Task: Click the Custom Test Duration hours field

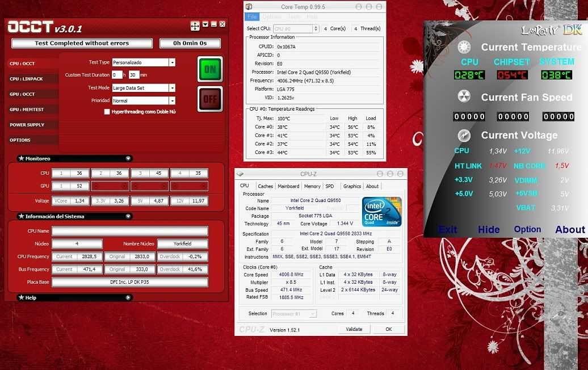Action: [x=117, y=75]
